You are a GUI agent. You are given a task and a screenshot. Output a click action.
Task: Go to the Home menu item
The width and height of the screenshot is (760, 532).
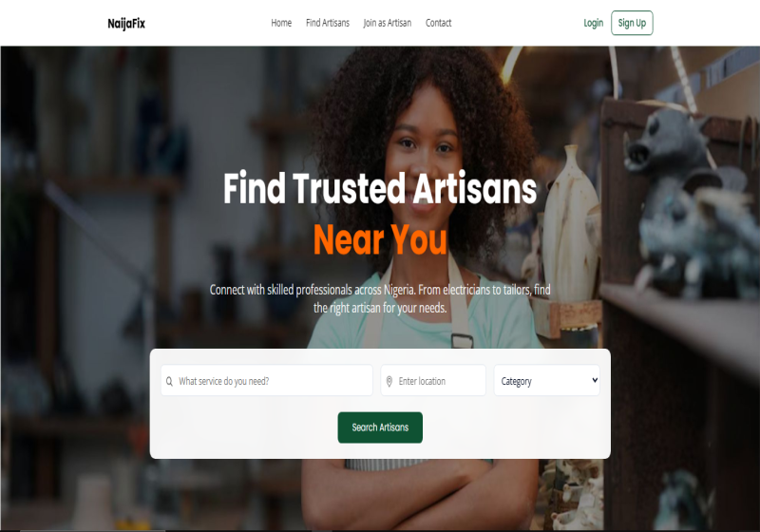coord(281,23)
